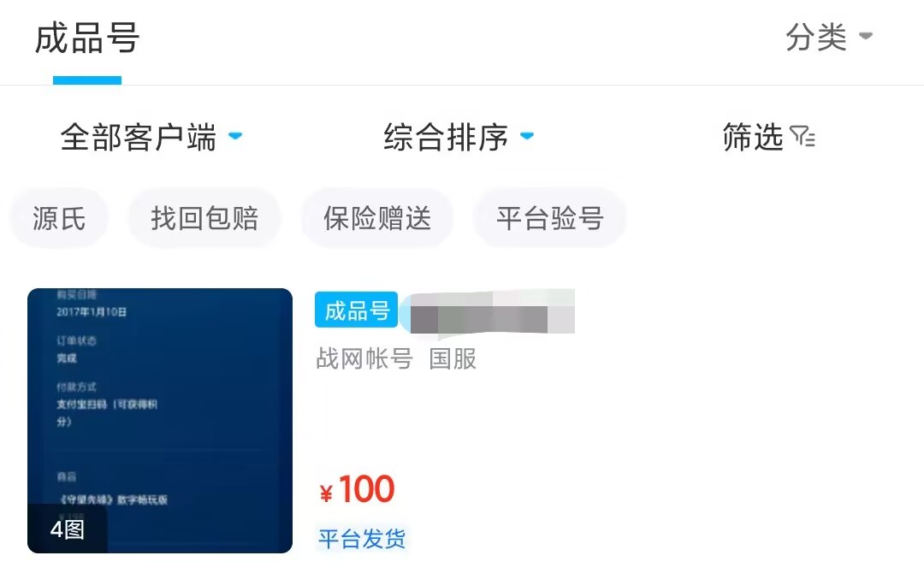Click the ¥100 price
The height and width of the screenshot is (585, 924).
(x=357, y=490)
